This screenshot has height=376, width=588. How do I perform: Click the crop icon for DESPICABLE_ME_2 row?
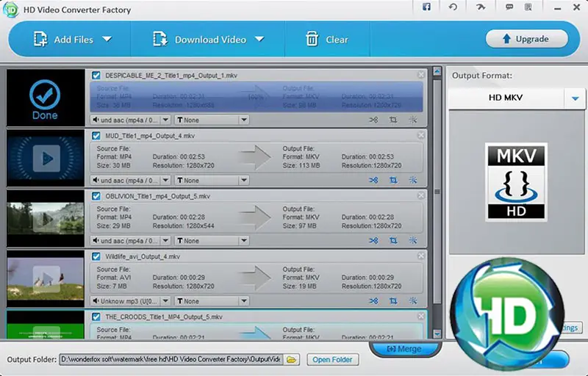coord(393,120)
